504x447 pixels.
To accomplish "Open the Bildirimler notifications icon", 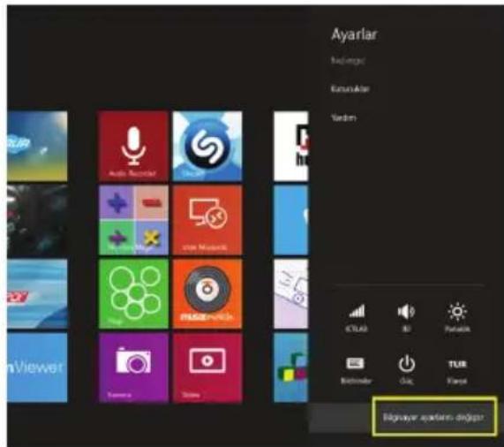I will (356, 370).
